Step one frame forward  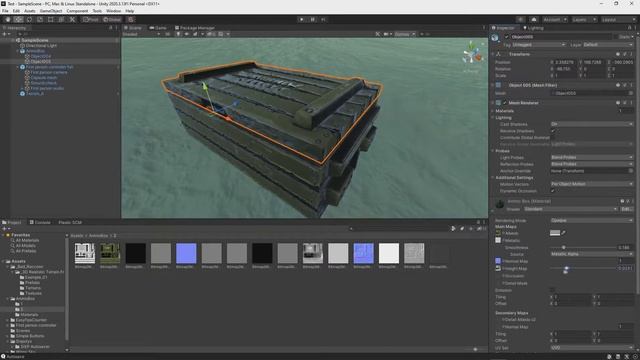click(324, 19)
